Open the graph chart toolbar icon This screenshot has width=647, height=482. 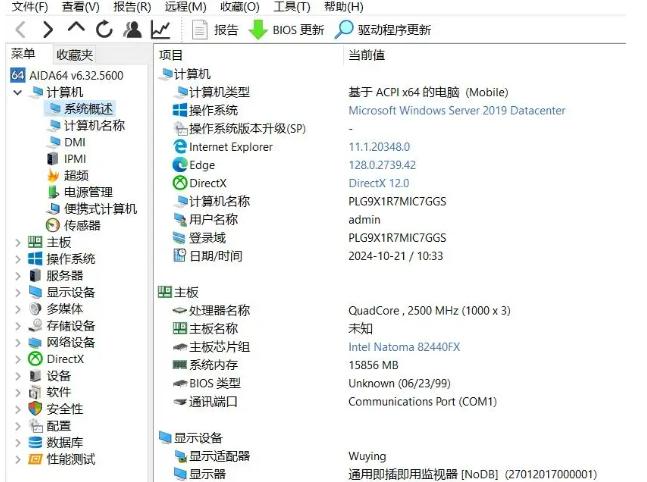[x=161, y=30]
